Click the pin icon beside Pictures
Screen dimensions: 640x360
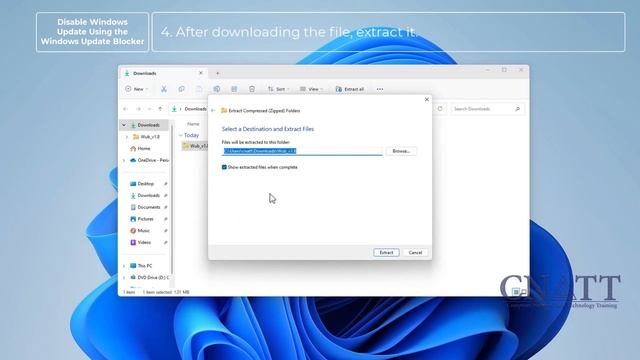click(166, 219)
